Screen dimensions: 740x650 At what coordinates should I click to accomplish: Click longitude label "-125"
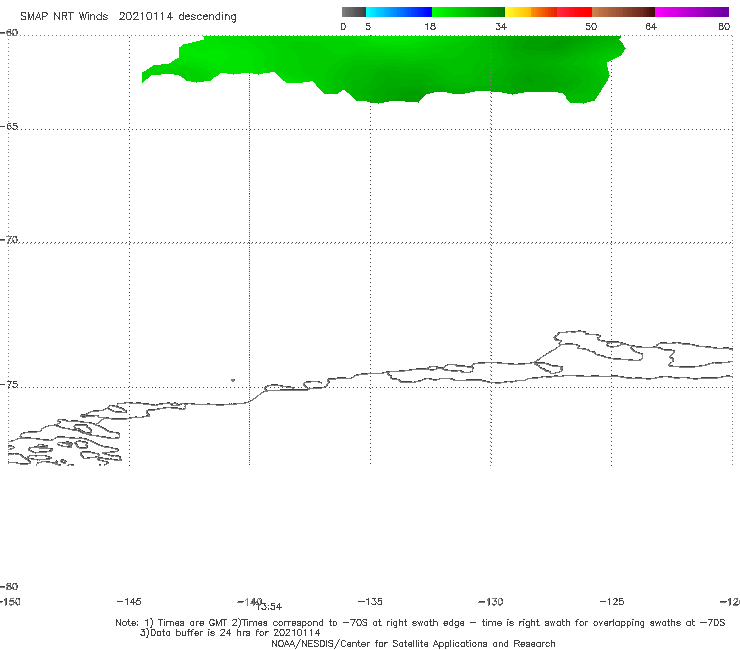612,601
